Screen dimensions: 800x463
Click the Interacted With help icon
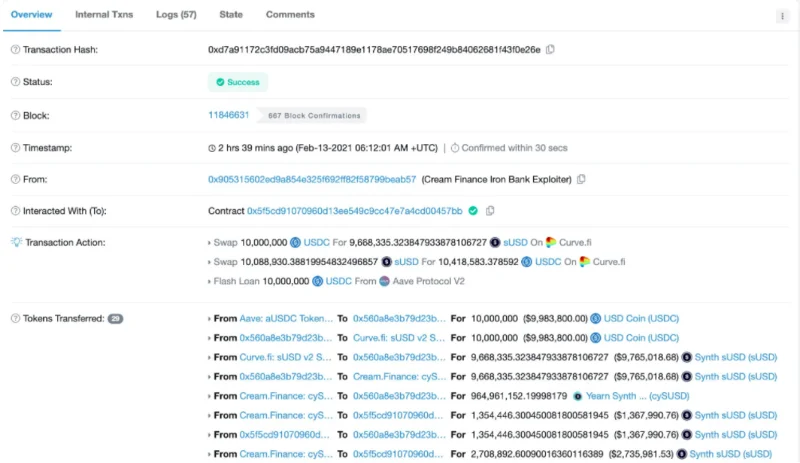click(15, 211)
